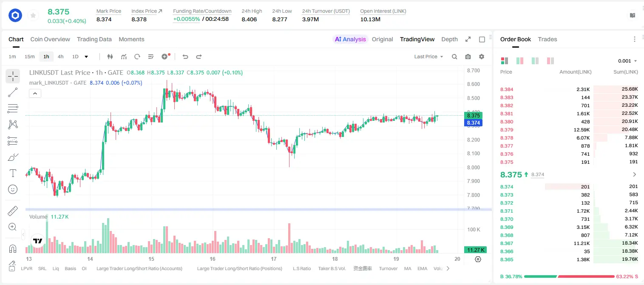644x285 pixels.
Task: Undo the last chart action
Action: click(x=185, y=57)
